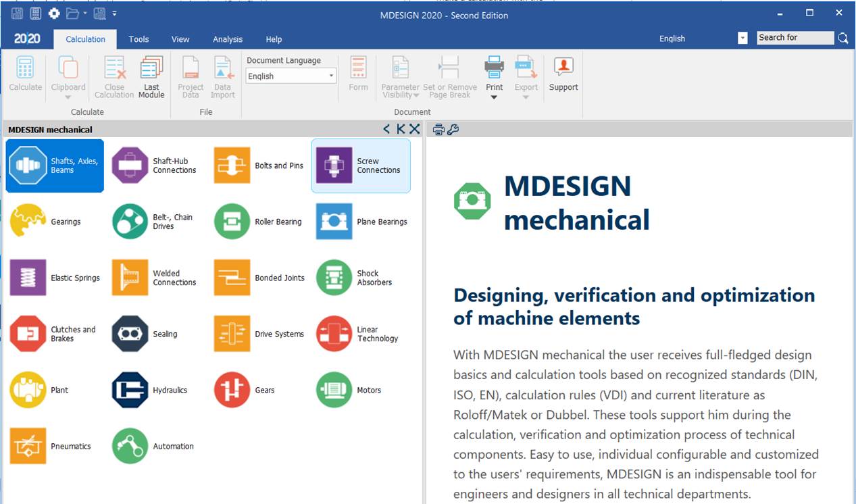Open the Parameter Visibility dropdown
The image size is (856, 504).
coord(417,95)
